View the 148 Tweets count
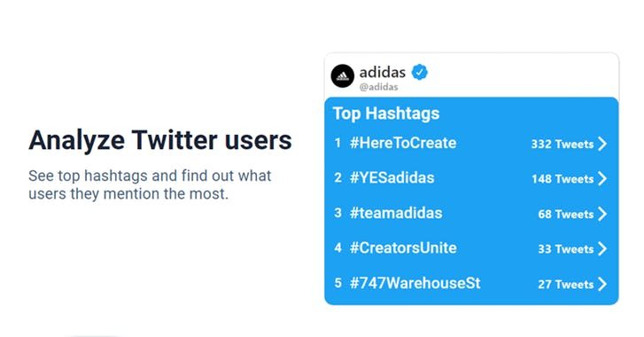644x337 pixels. [x=563, y=179]
